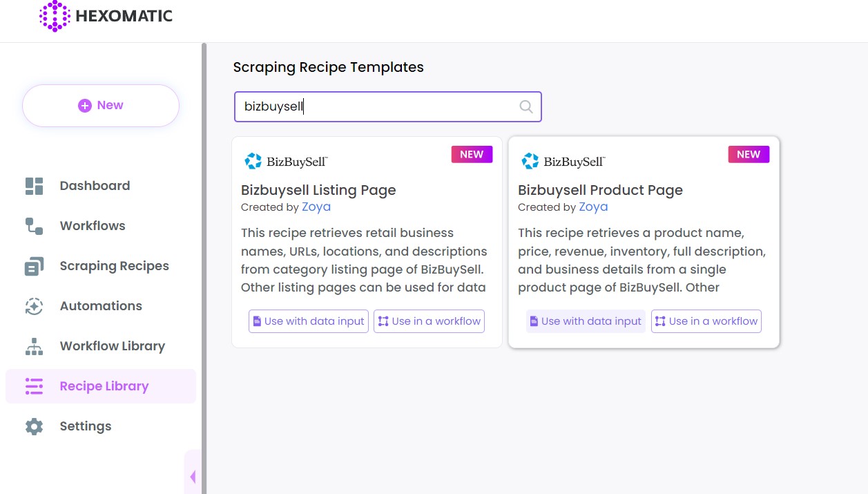This screenshot has width=868, height=494.
Task: Use Product Page recipe with data input
Action: point(586,321)
